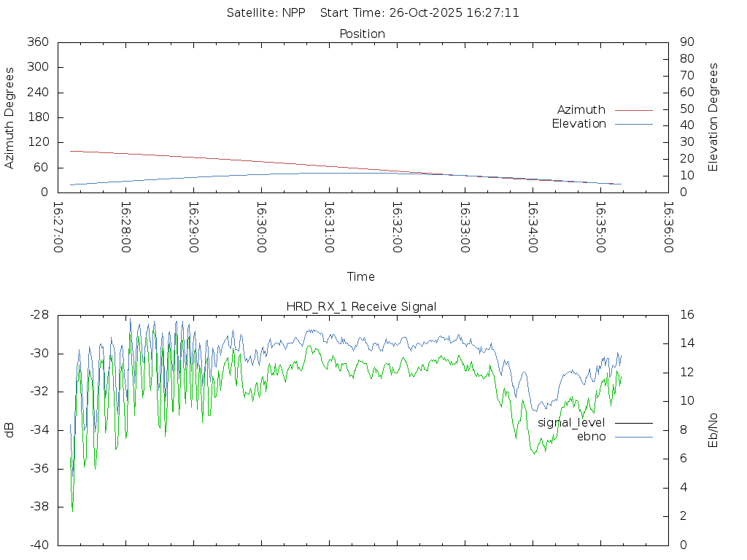747x560 pixels.
Task: Select the red Azimuth legend line sample
Action: [x=633, y=110]
